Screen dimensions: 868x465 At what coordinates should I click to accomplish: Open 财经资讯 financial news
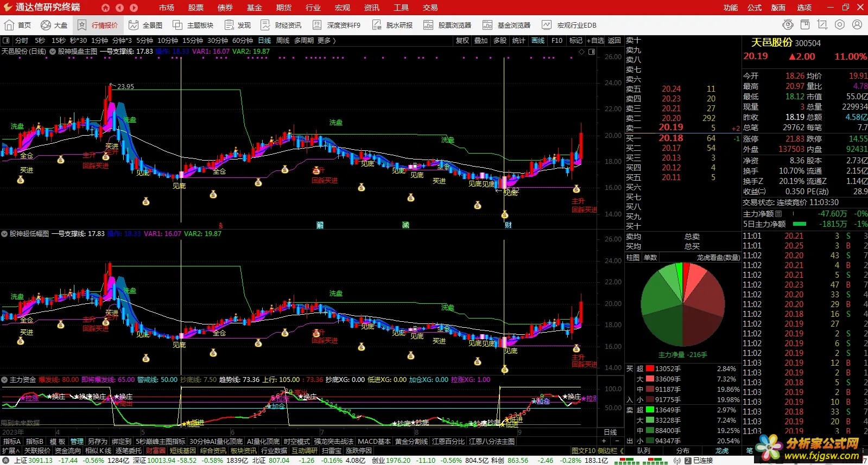281,25
